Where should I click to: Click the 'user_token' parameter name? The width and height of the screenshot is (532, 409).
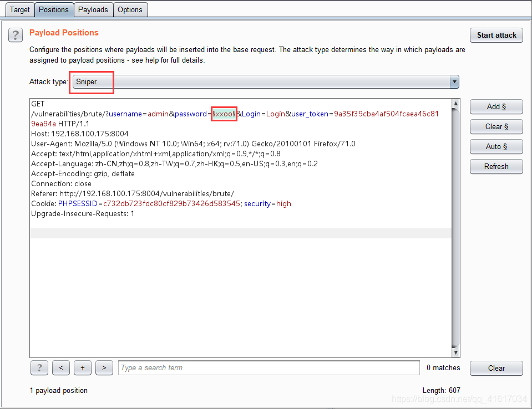[310, 114]
